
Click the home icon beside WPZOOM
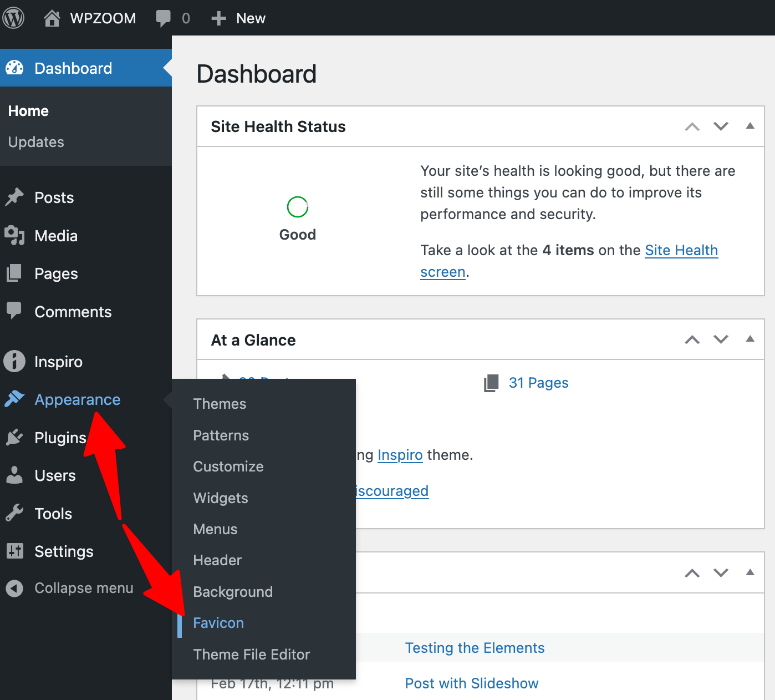click(52, 18)
